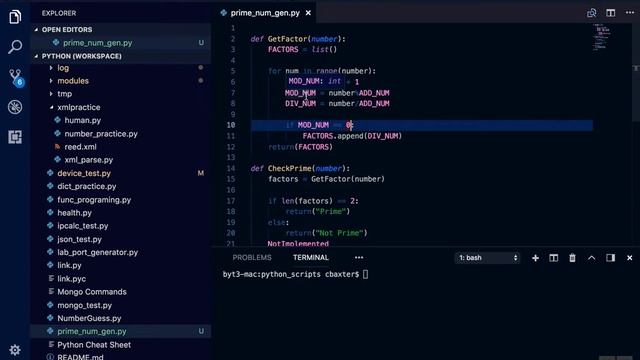
Task: Click the code minimap preview
Action: [603, 38]
